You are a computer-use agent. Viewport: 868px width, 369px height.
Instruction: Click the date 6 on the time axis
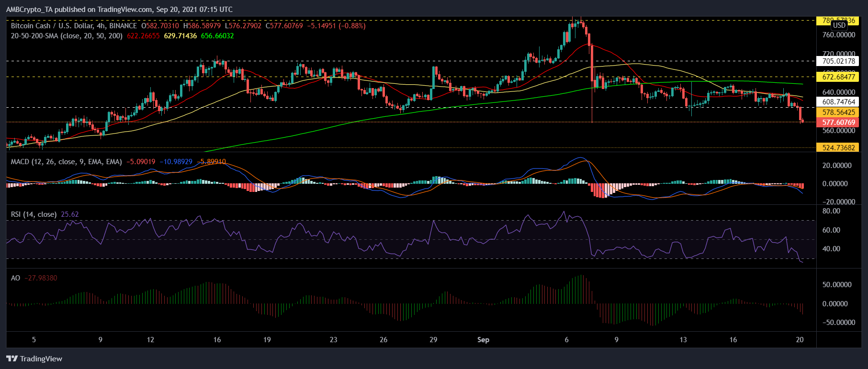click(x=566, y=340)
